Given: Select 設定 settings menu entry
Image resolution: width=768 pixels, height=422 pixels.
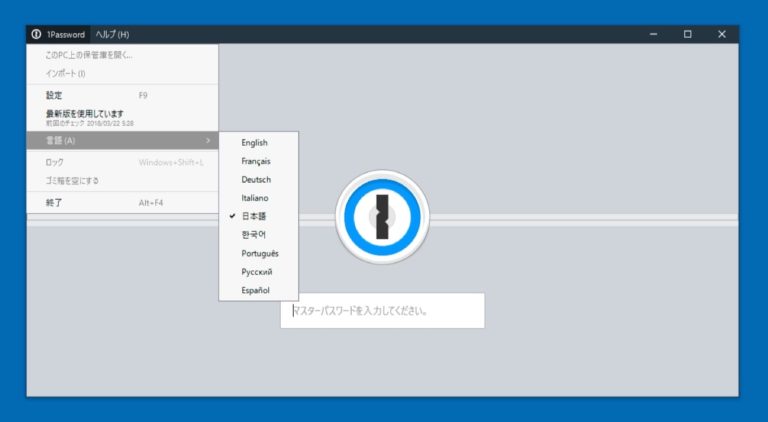Looking at the screenshot, I should click(x=54, y=96).
